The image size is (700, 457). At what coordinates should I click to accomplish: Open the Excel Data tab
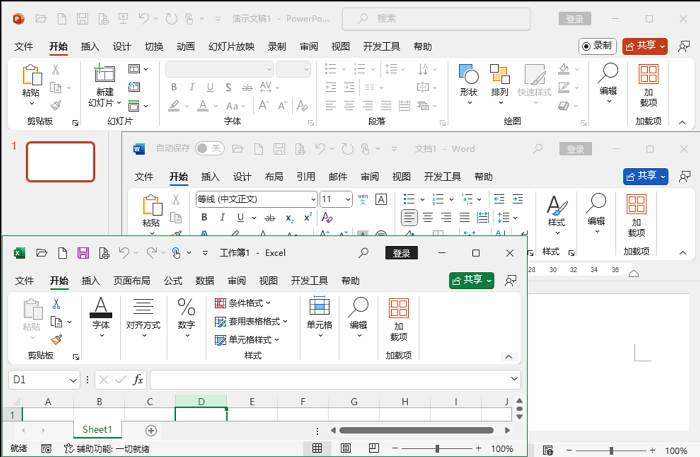pos(204,281)
